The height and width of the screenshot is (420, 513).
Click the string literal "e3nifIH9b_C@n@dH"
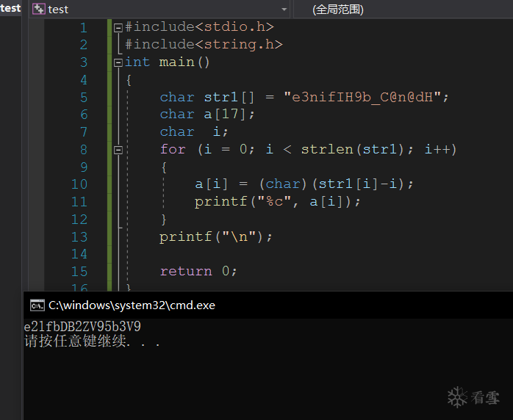tap(366, 97)
